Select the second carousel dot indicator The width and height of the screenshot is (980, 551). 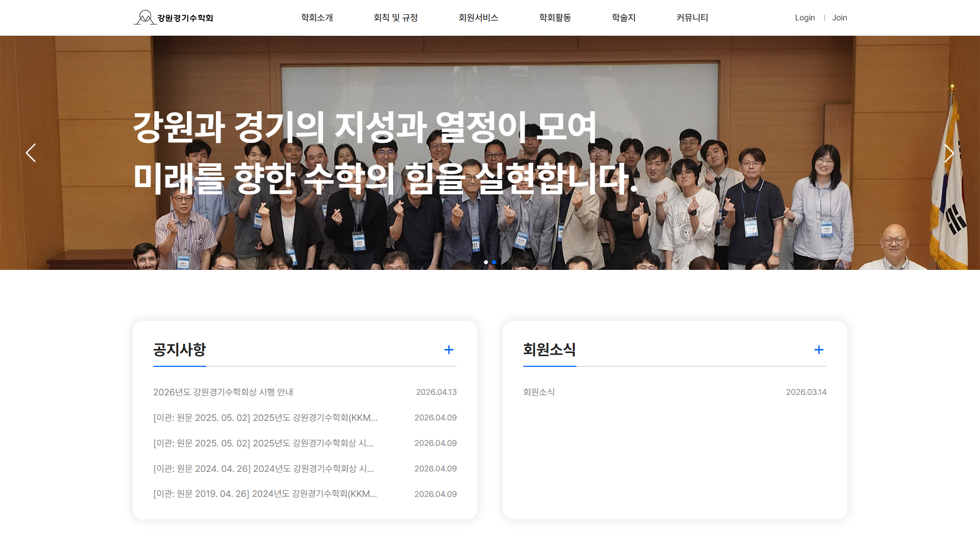click(x=494, y=262)
